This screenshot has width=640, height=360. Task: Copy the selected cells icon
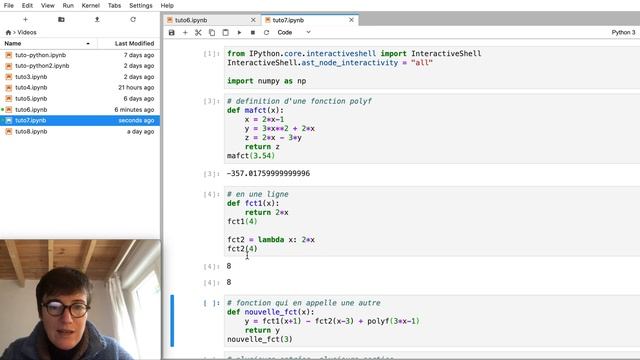pos(212,32)
